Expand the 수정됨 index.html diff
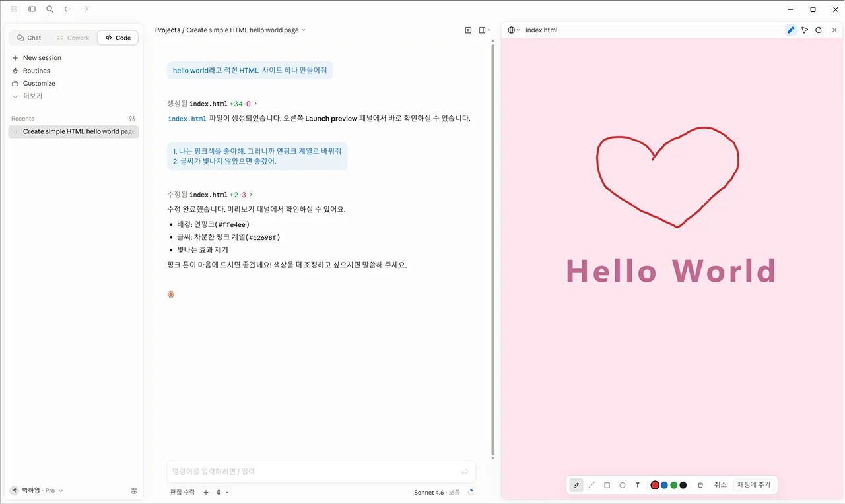This screenshot has width=845, height=504. point(209,195)
